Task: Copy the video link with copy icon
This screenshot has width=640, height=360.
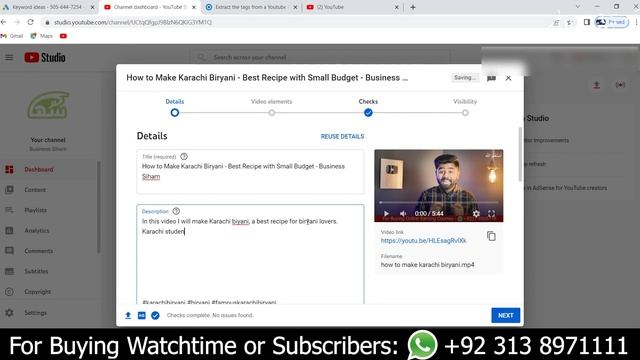Action: pyautogui.click(x=491, y=236)
